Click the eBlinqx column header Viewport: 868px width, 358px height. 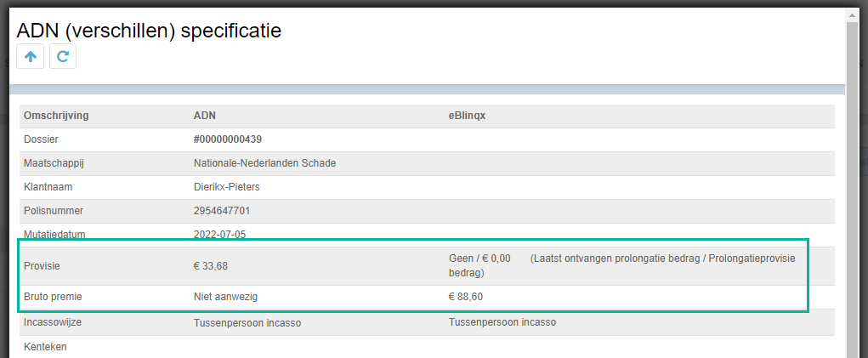[468, 116]
